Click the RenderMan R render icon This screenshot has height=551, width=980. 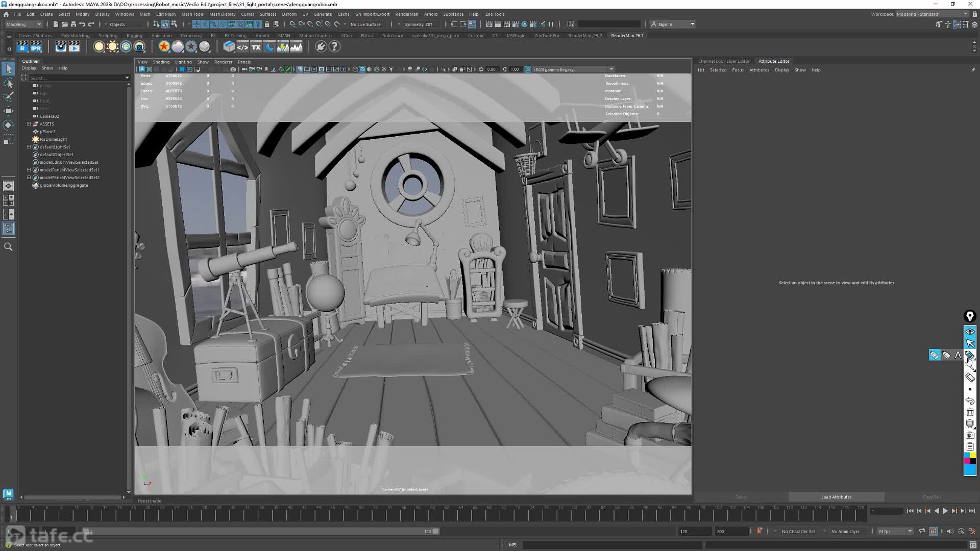pyautogui.click(x=22, y=47)
